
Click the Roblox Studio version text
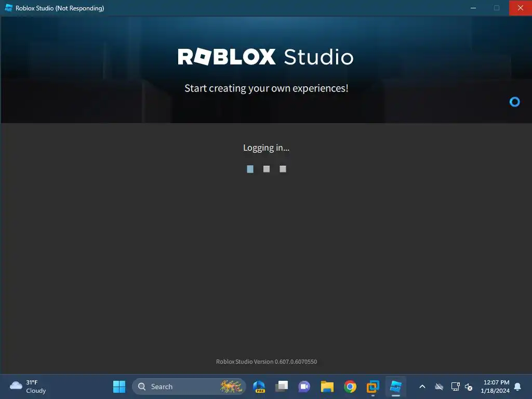point(267,362)
